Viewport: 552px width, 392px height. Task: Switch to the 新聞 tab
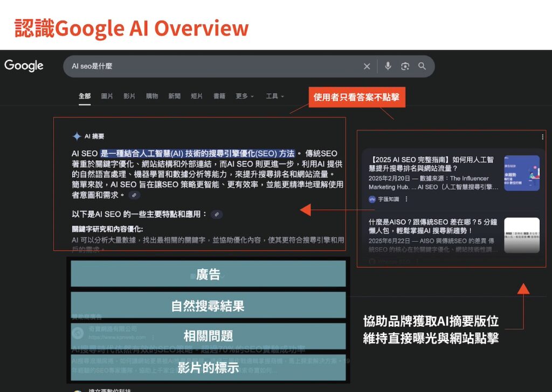[x=174, y=96]
